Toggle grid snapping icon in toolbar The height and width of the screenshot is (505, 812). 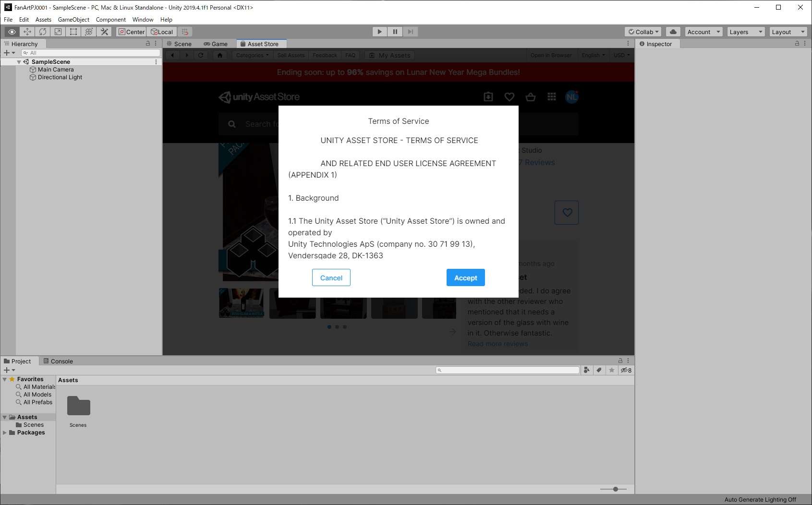click(185, 32)
